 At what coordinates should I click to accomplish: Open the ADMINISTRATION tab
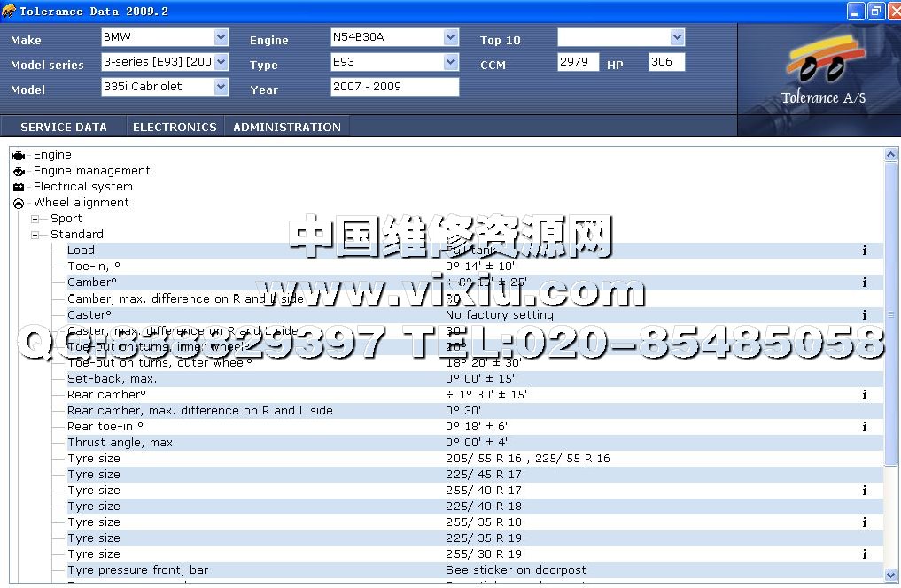(287, 127)
